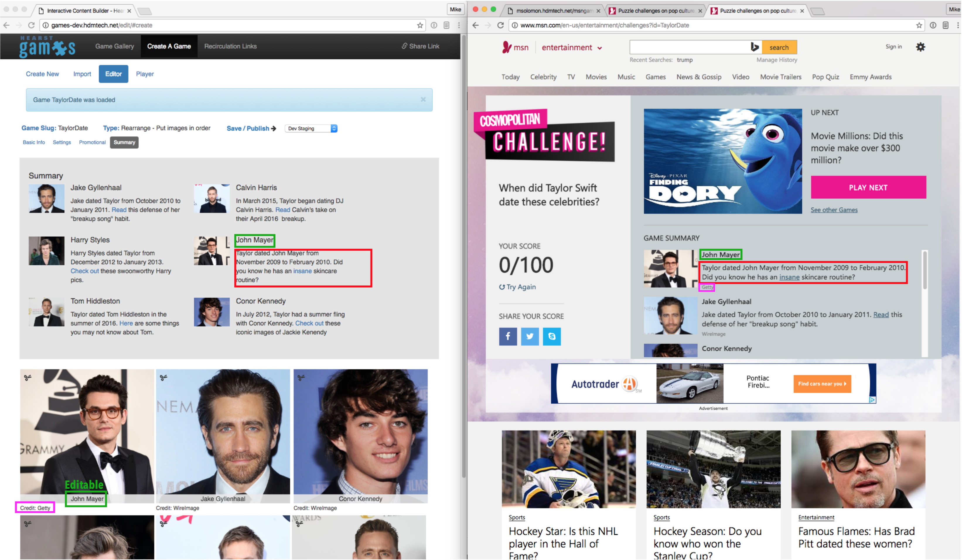962x560 pixels.
Task: Click 'Find cars near you' ad button
Action: pyautogui.click(x=822, y=384)
